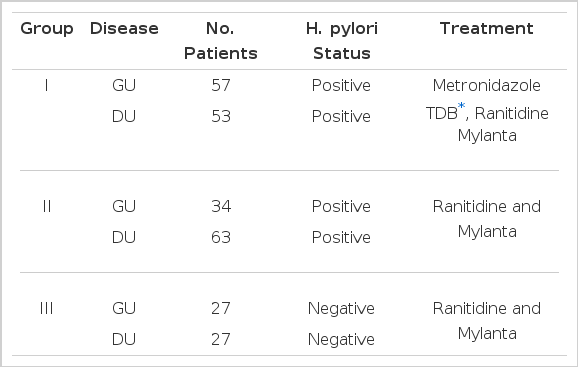Screen dimensions: 578x367
Task: Select the Group column header
Action: pos(47,29)
